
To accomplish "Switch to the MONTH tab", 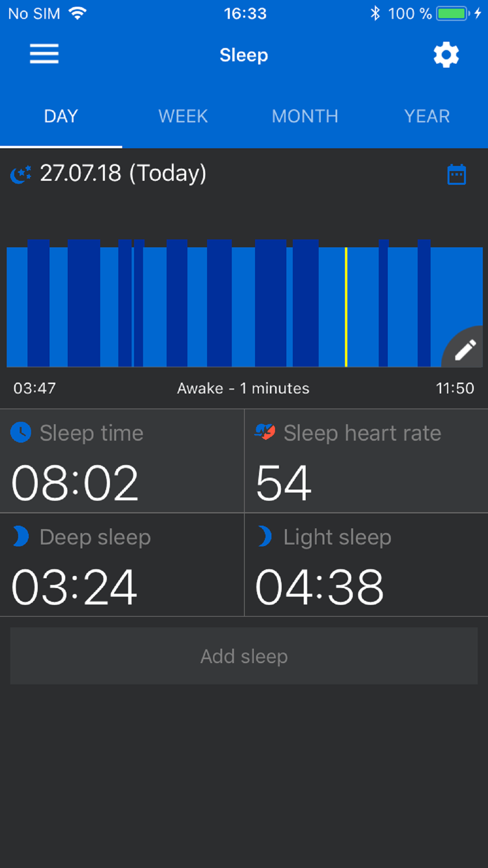I will coord(305,116).
